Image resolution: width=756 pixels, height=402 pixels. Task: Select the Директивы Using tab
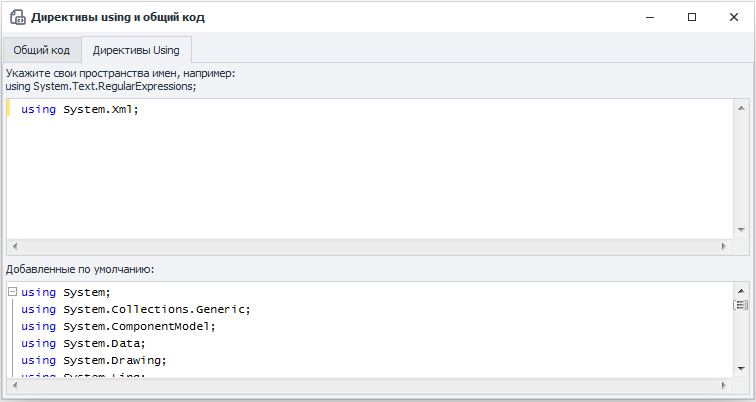pyautogui.click(x=137, y=50)
